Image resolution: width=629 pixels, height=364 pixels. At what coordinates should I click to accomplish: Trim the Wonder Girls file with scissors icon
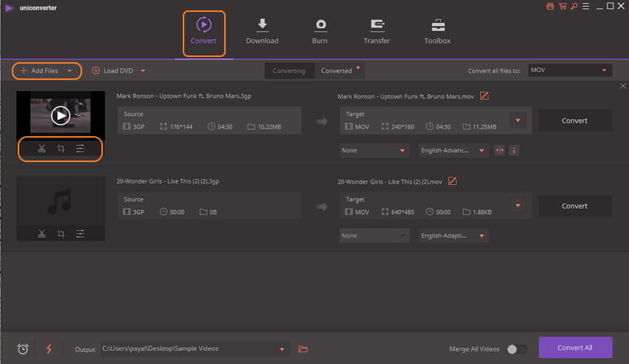[41, 234]
